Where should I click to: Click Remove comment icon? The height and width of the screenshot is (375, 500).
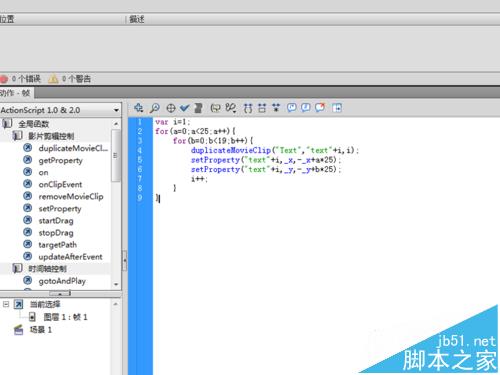(320, 107)
